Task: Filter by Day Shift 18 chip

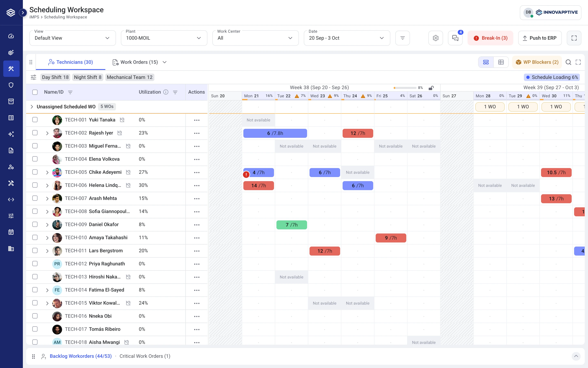Action: [55, 77]
